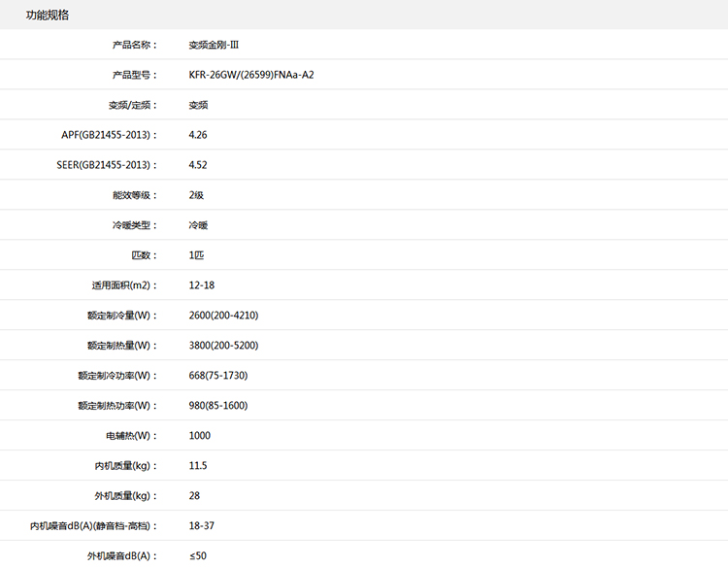Select the value 变频金刚-III
The image size is (728, 568).
pos(214,45)
